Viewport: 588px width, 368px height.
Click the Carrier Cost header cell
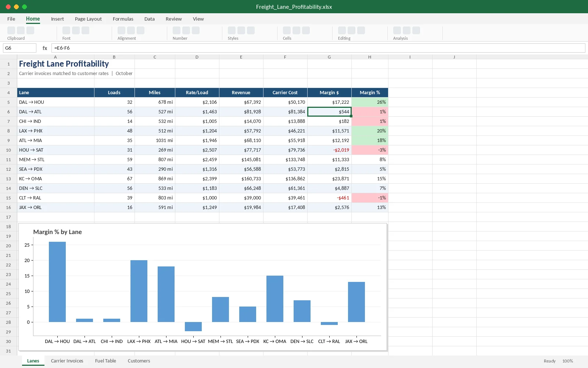click(285, 93)
